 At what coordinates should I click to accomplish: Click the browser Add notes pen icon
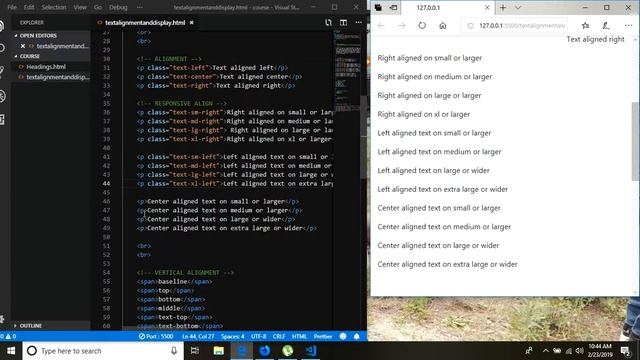click(606, 25)
